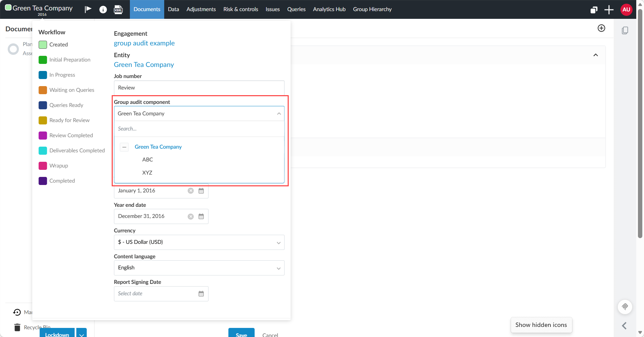Click the Lockdown button
This screenshot has height=337, width=644.
57,333
